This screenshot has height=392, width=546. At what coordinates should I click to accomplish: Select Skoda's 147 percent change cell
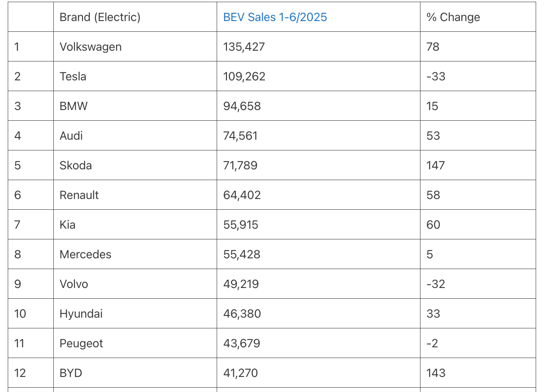pyautogui.click(x=436, y=165)
